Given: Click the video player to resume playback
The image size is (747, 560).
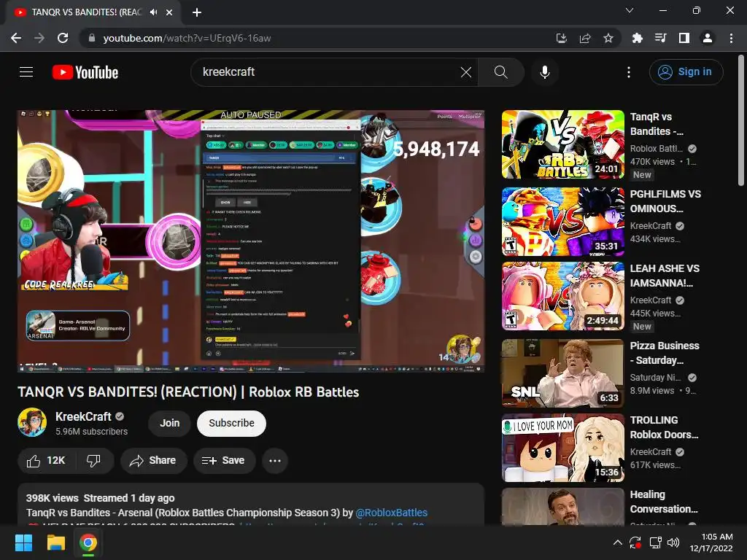Looking at the screenshot, I should (251, 241).
